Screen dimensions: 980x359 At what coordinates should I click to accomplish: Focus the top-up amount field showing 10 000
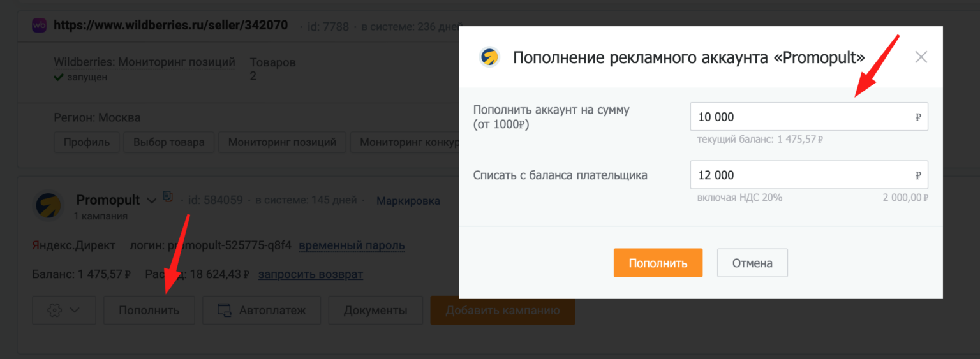(x=804, y=117)
